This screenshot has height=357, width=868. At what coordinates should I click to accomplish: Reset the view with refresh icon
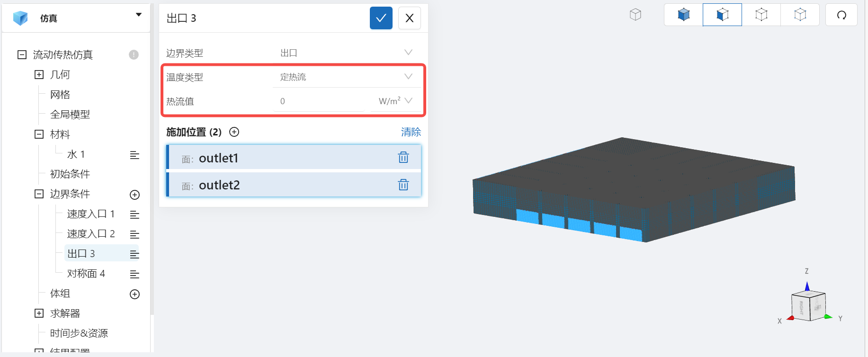tap(841, 15)
